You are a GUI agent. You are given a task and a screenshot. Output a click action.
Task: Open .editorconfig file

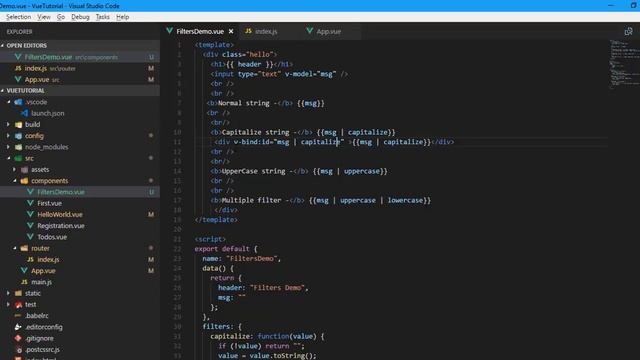pos(44,327)
